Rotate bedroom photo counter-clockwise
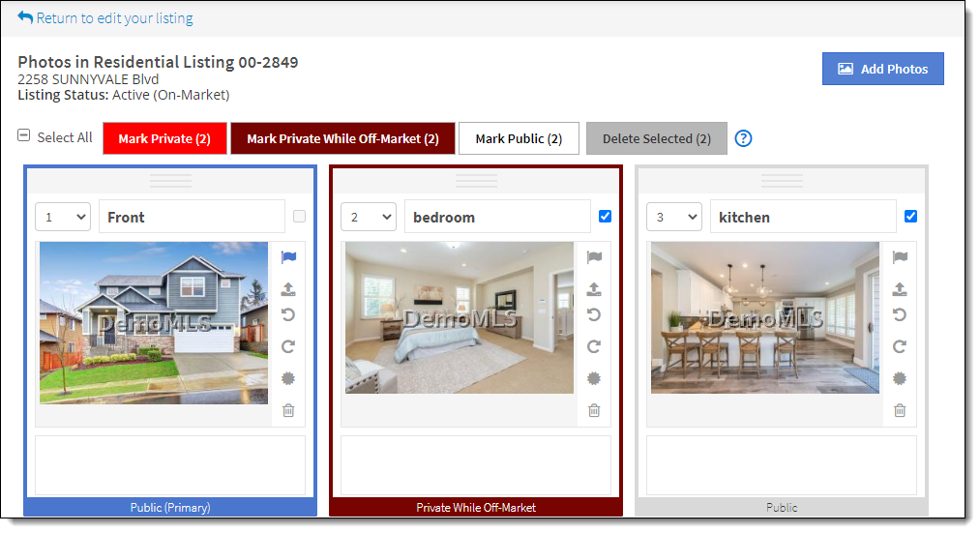980x533 pixels. [594, 314]
